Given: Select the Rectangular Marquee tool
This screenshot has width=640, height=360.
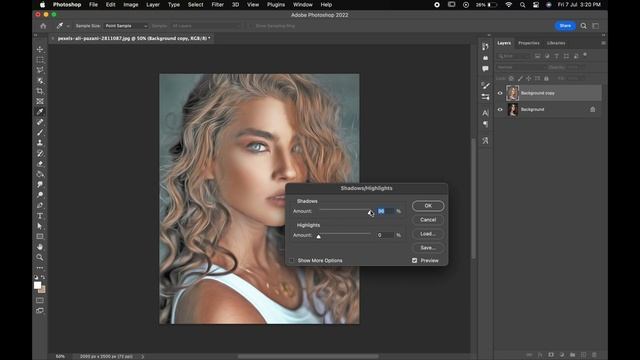Looking at the screenshot, I should [x=40, y=60].
